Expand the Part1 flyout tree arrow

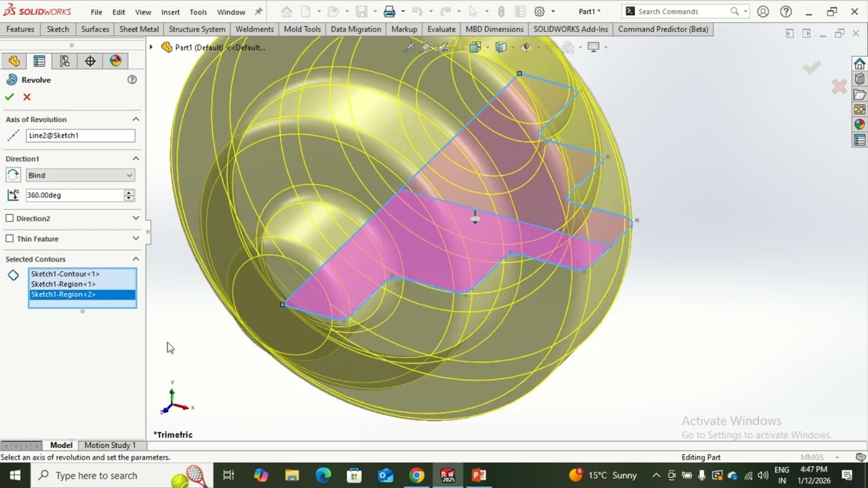coord(151,47)
